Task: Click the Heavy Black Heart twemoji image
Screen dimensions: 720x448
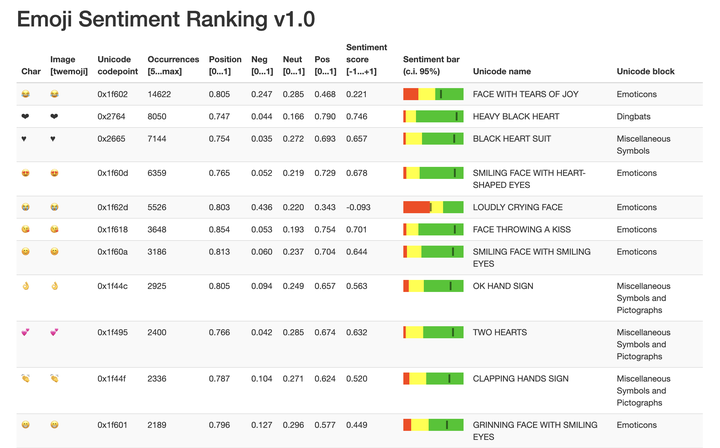Action: coord(54,116)
